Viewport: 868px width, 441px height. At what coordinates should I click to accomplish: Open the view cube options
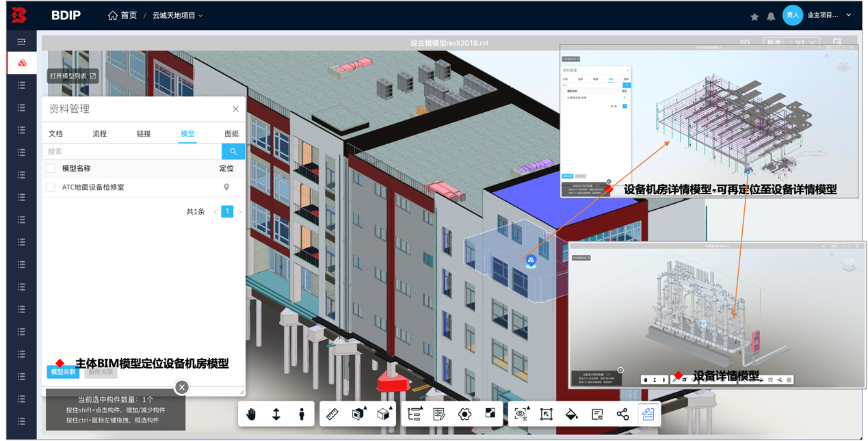coord(384,414)
